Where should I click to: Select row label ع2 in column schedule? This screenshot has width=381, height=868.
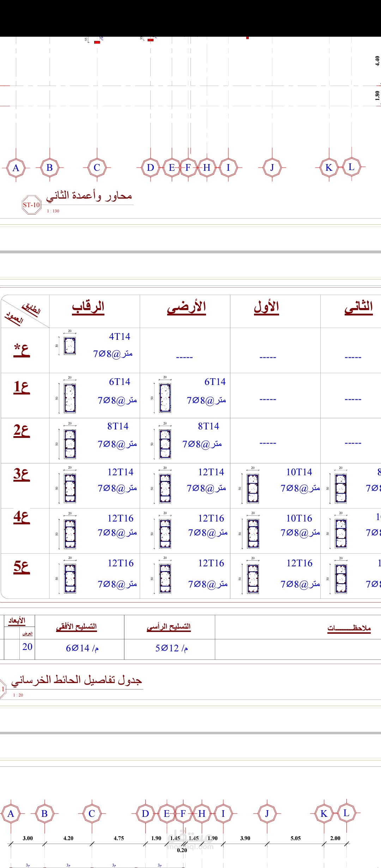point(22,430)
